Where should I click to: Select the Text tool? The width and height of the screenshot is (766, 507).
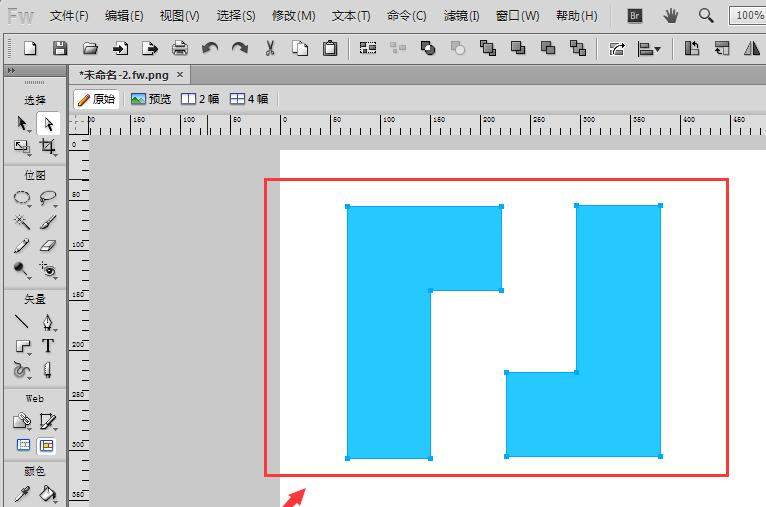(x=48, y=346)
